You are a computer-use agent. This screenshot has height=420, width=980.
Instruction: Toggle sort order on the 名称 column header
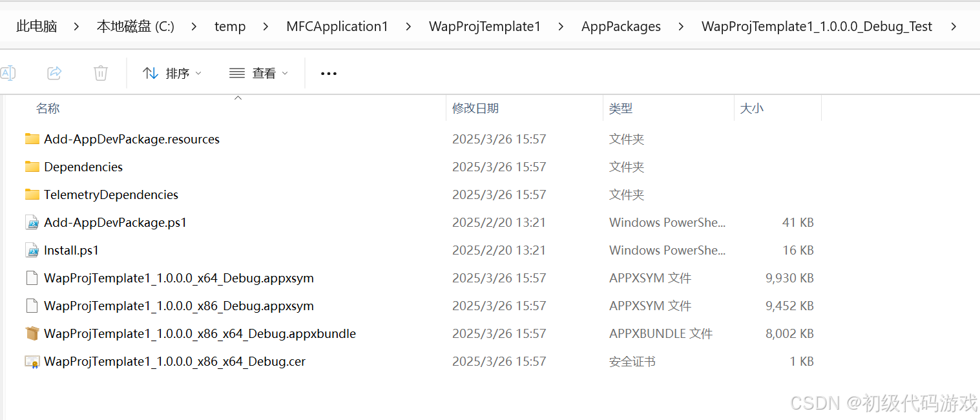48,108
